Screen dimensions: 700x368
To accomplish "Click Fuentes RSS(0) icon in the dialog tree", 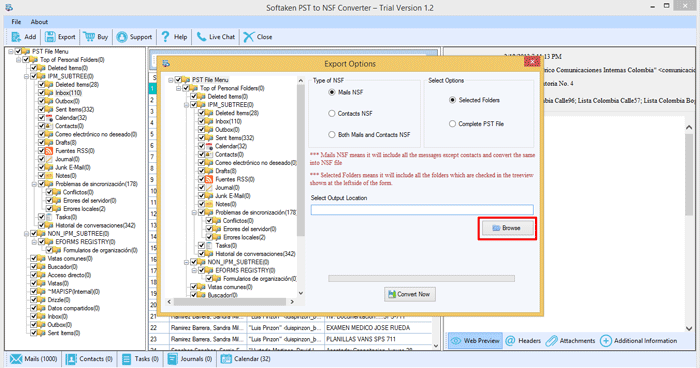I will [209, 179].
